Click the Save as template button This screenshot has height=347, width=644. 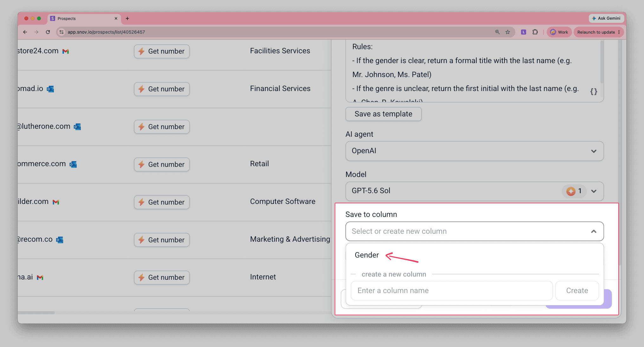(383, 114)
